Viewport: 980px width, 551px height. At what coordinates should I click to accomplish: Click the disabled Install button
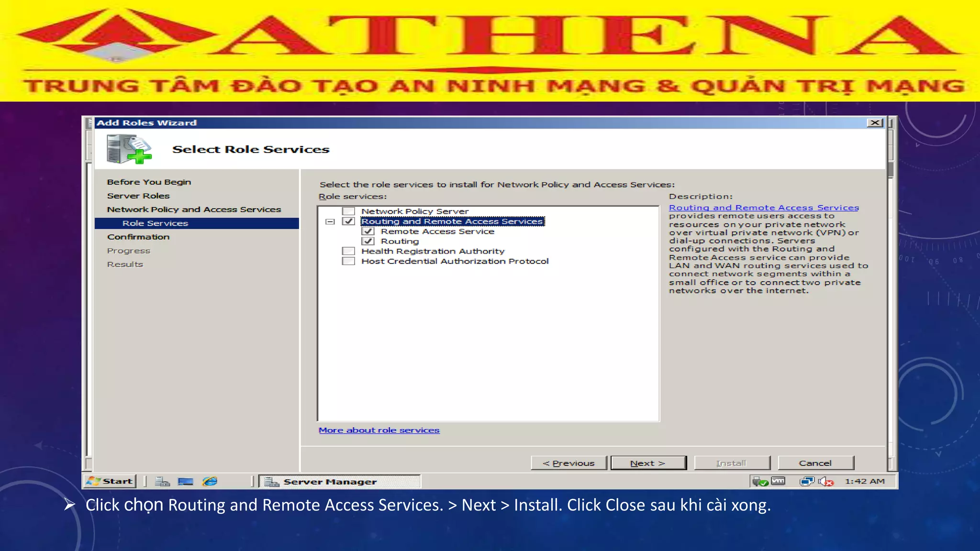tap(732, 463)
